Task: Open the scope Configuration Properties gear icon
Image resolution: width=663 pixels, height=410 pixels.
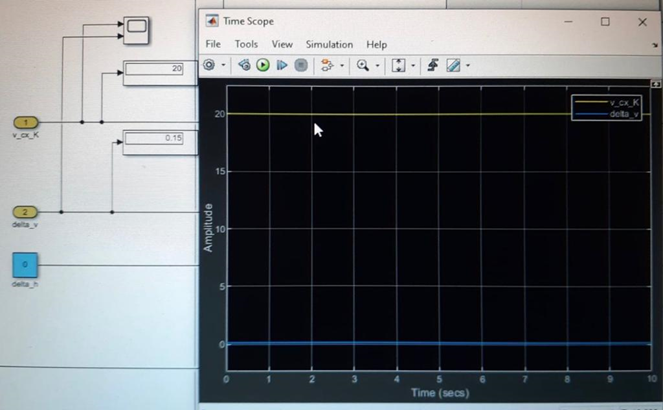Action: (x=209, y=65)
